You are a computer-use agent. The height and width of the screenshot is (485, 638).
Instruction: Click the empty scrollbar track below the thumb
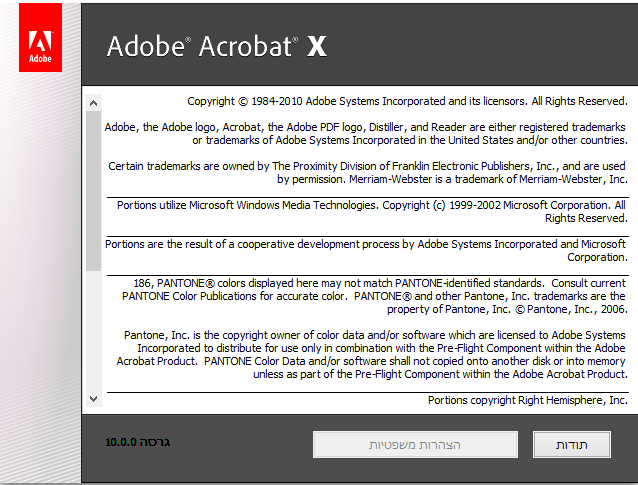point(94,330)
